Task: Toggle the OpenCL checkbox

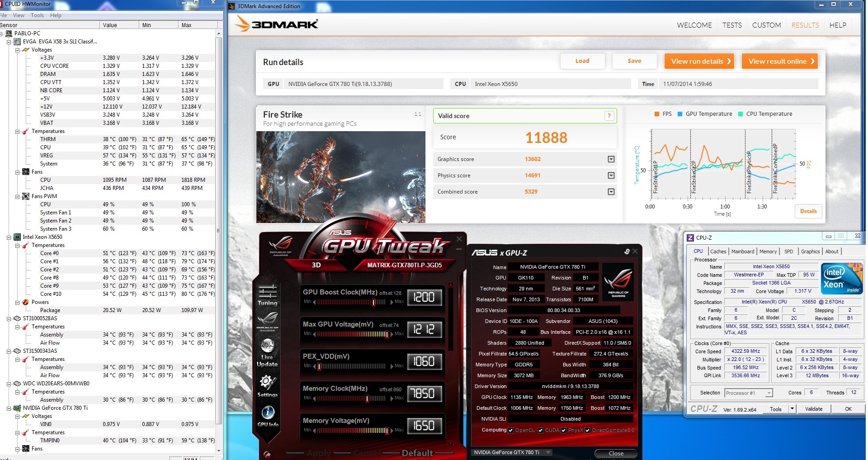Action: (511, 430)
